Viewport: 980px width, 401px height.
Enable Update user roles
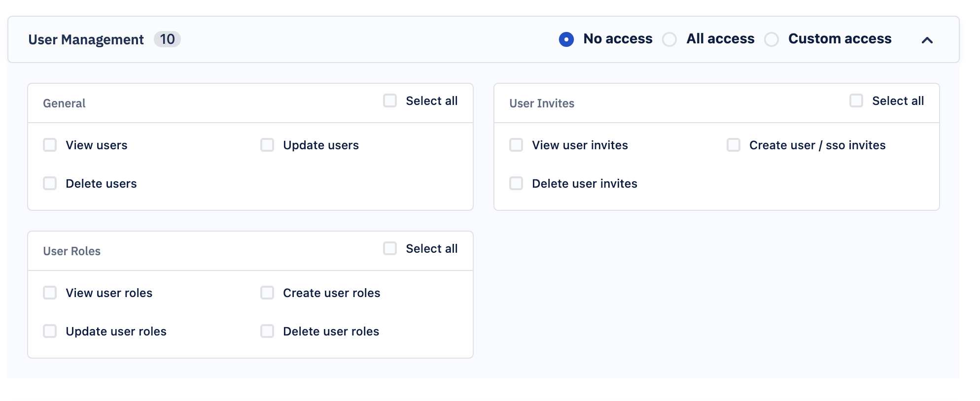point(50,331)
